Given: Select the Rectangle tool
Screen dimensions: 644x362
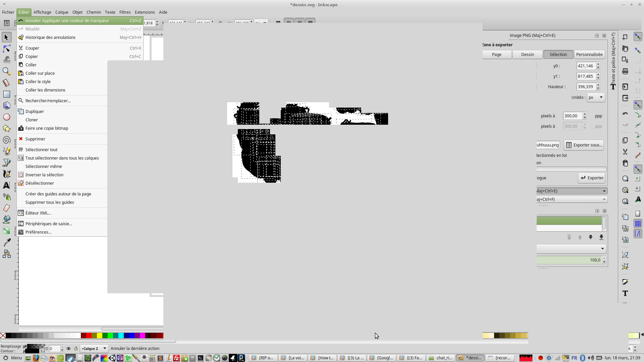Looking at the screenshot, I should coord(6,94).
